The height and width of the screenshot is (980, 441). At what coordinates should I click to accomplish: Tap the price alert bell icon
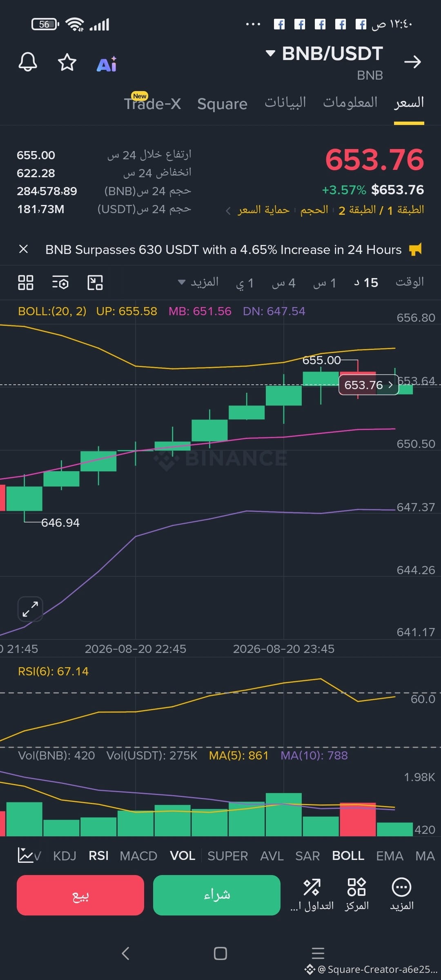coord(28,62)
